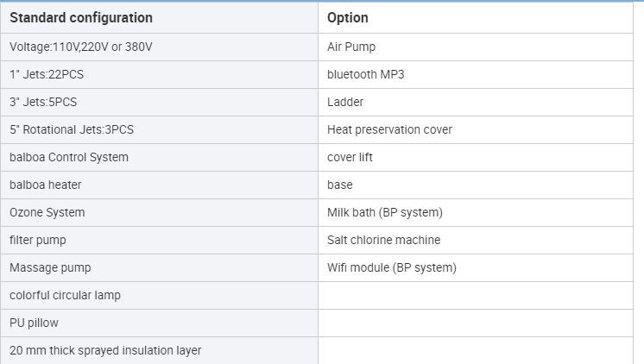
Task: Click the Ladder option cell
Action: pyautogui.click(x=345, y=102)
